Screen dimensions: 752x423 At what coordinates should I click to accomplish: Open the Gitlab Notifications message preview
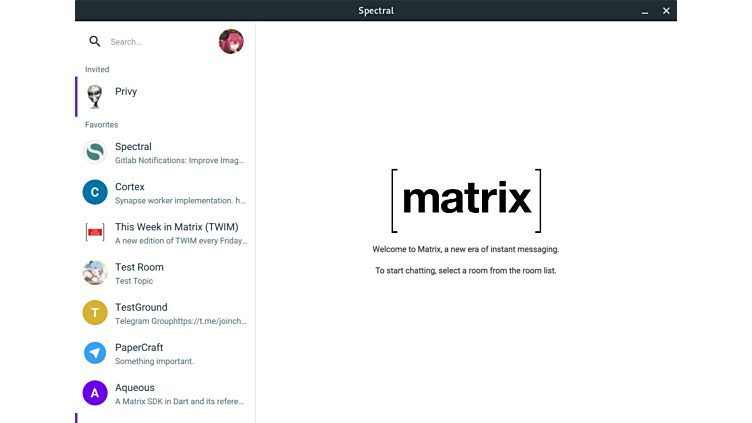point(179,160)
